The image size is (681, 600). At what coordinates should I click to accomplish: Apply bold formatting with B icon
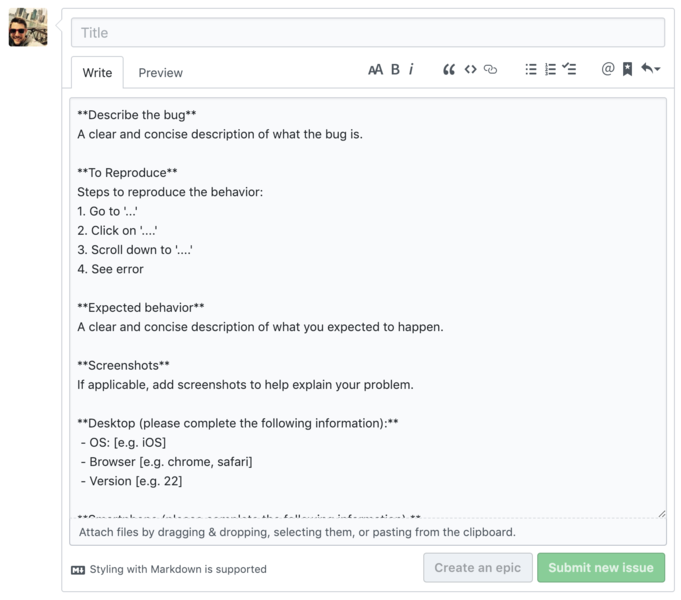[x=395, y=70]
